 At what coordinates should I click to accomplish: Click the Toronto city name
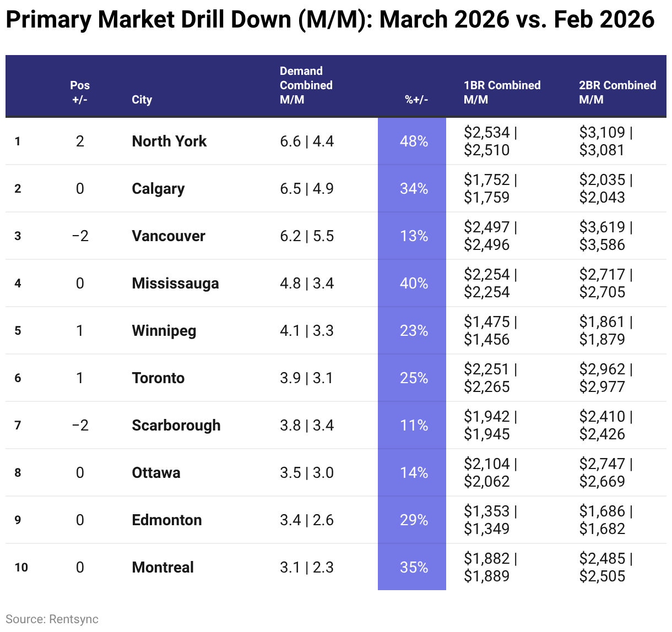pos(158,378)
